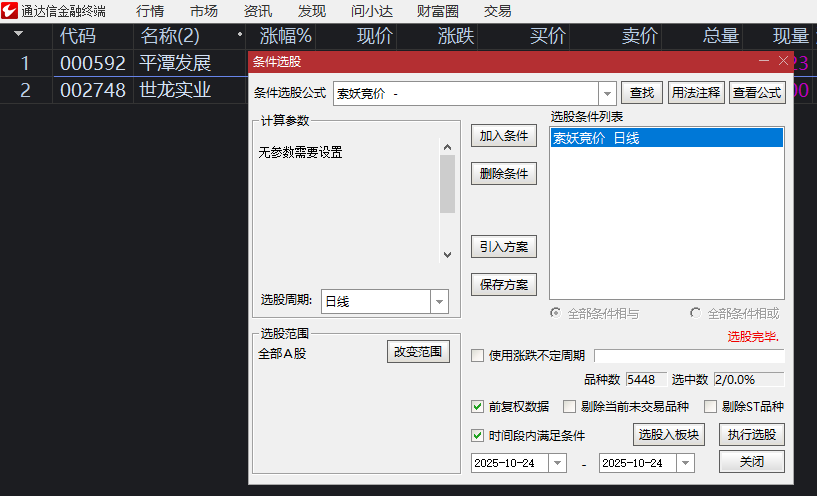Image resolution: width=817 pixels, height=496 pixels.
Task: Open the 行情 menu
Action: coord(150,11)
